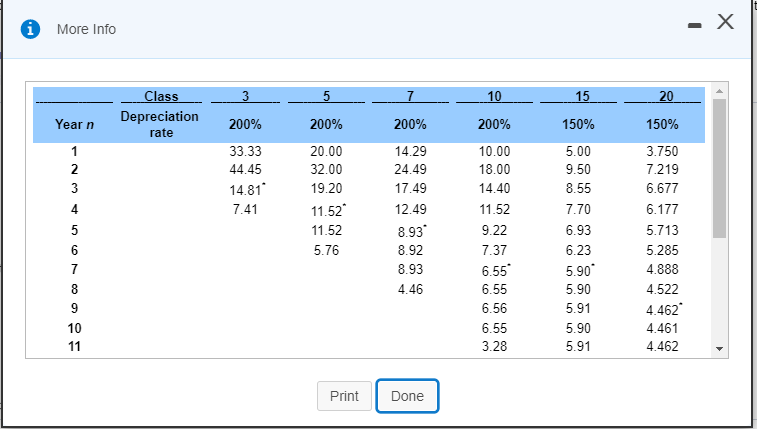Click the 6.93 value
The width and height of the screenshot is (757, 429).
pyautogui.click(x=578, y=231)
